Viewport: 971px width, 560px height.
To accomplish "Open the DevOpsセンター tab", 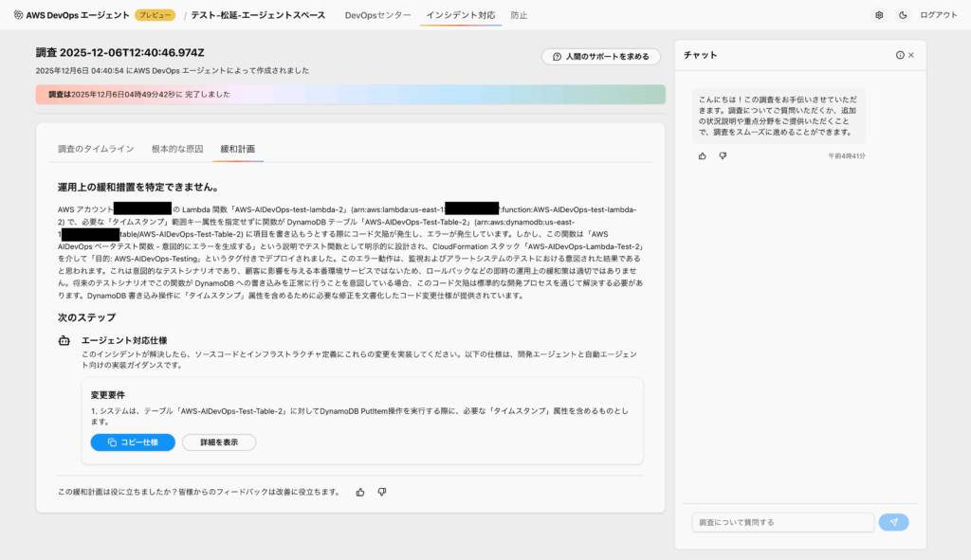I will (x=377, y=15).
